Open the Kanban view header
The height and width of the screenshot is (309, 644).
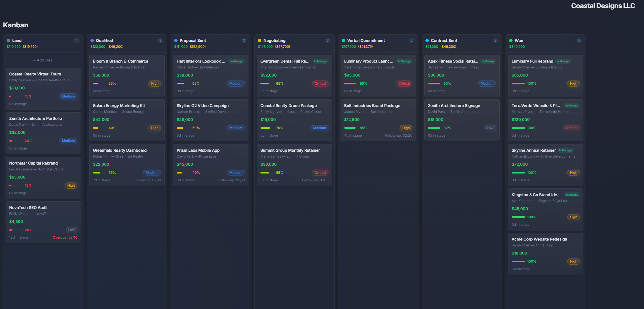pyautogui.click(x=15, y=25)
